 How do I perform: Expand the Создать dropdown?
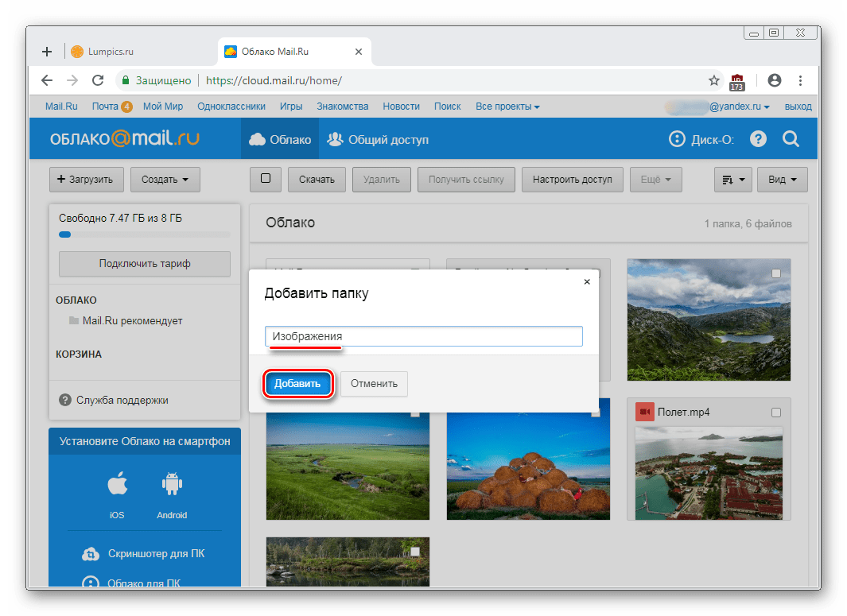[x=165, y=180]
